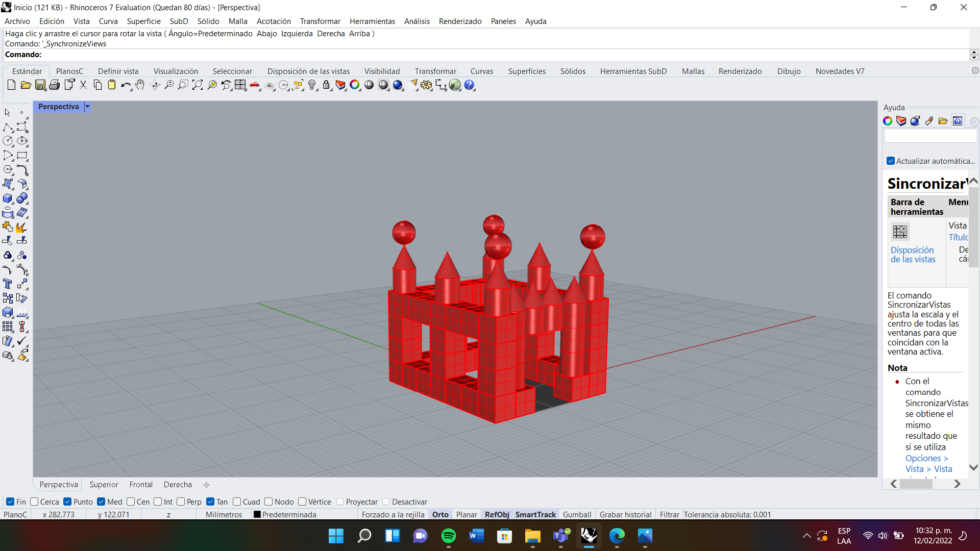Click the Cut scissors icon

(83, 85)
